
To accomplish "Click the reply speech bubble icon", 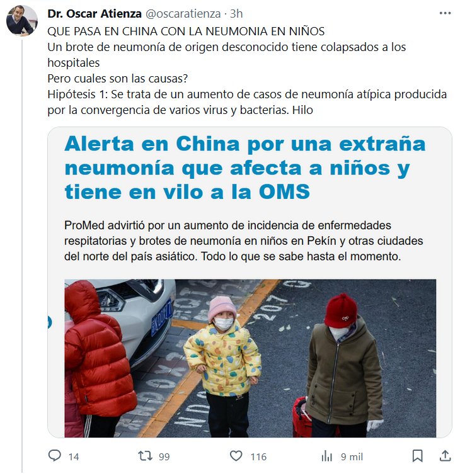I will (x=55, y=456).
